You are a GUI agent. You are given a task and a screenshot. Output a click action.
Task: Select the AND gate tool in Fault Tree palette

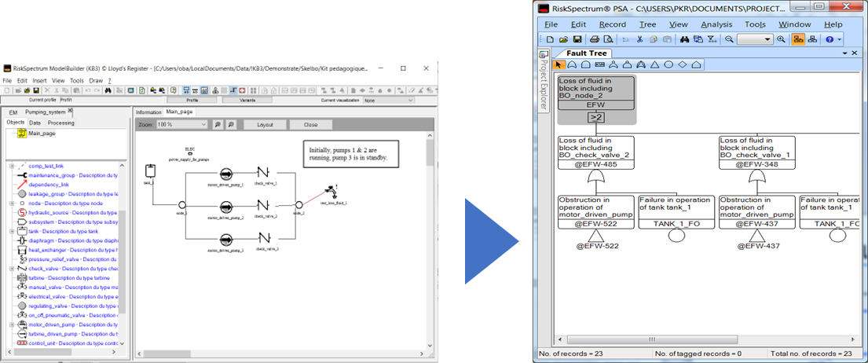pos(586,64)
